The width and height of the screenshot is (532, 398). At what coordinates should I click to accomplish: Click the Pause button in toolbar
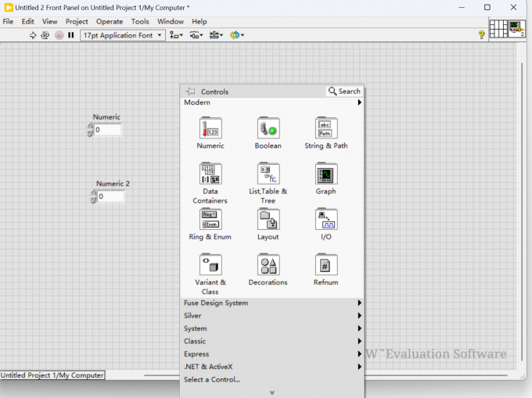pyautogui.click(x=71, y=35)
